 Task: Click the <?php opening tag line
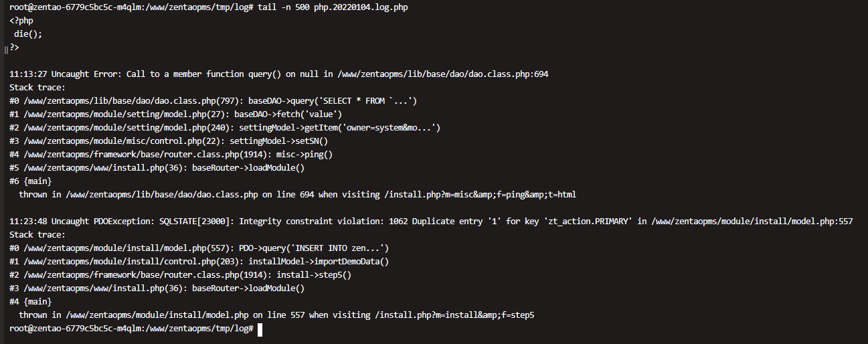(x=21, y=21)
